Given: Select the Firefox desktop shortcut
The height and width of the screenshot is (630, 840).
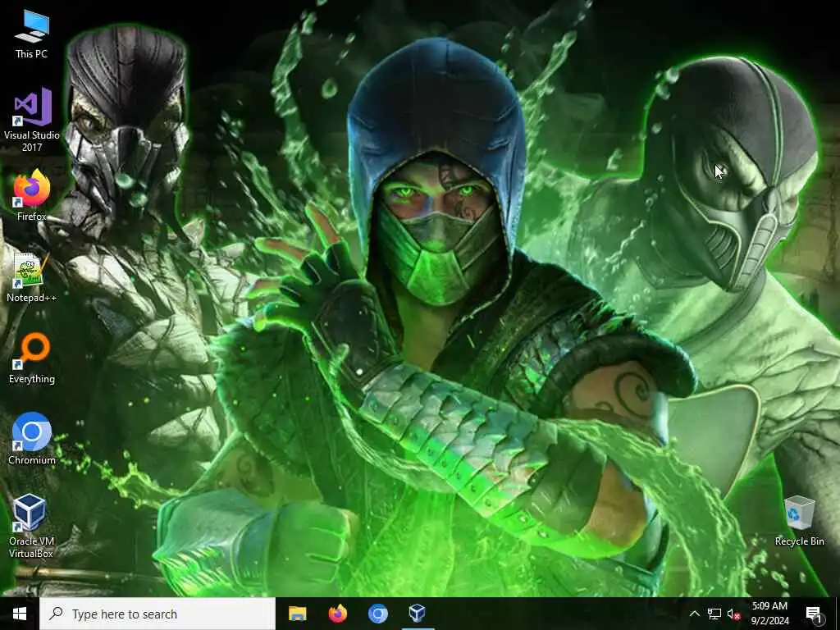Looking at the screenshot, I should (32, 195).
